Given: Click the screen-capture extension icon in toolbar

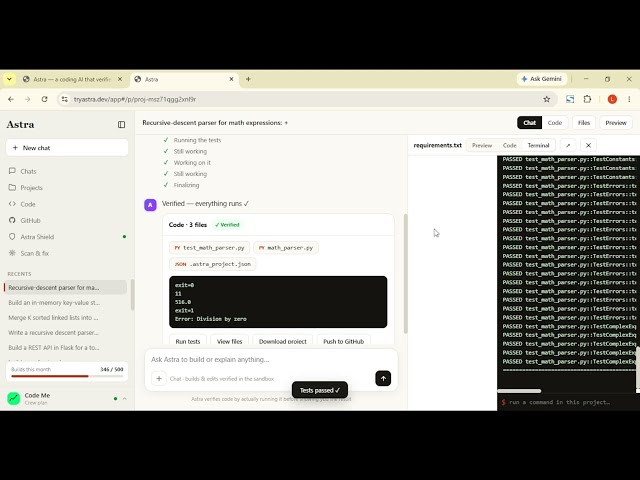Looking at the screenshot, I should click(570, 99).
